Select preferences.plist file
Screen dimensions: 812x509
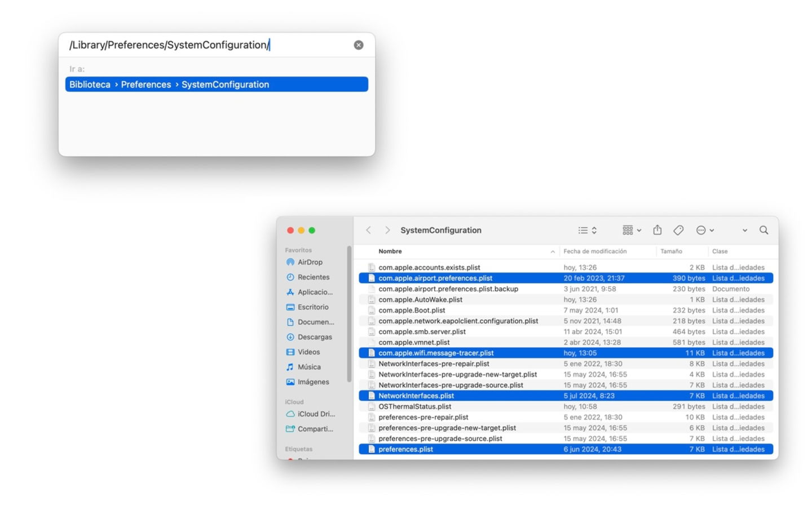click(x=566, y=450)
